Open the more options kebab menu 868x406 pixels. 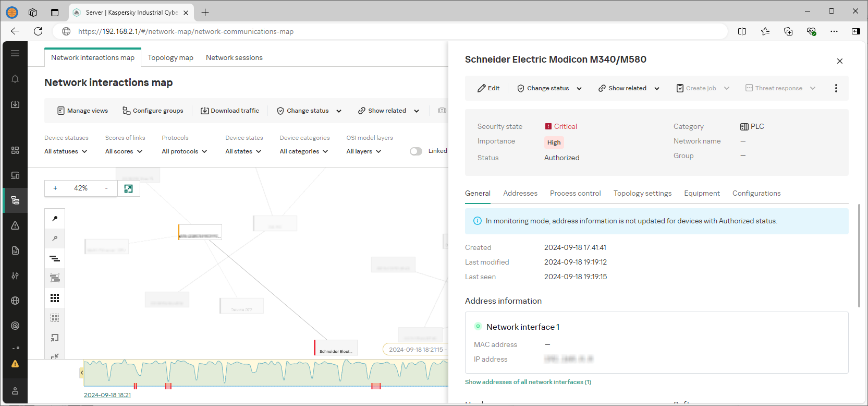click(x=836, y=88)
